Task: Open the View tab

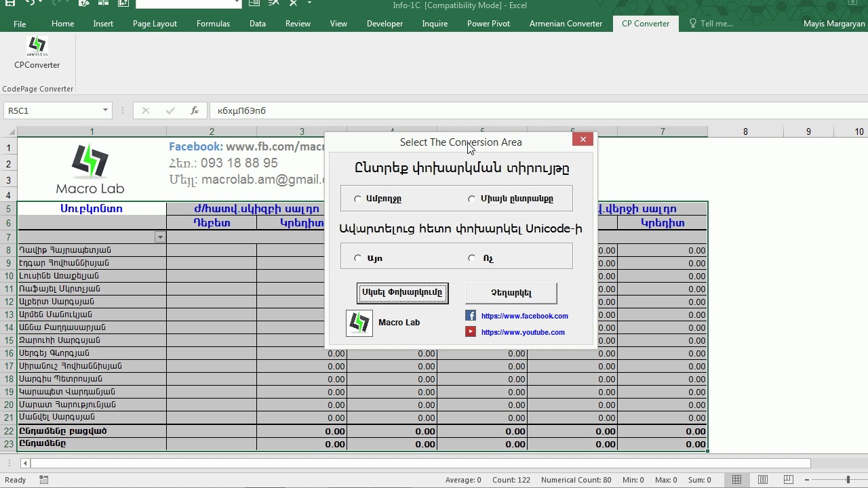Action: (338, 24)
